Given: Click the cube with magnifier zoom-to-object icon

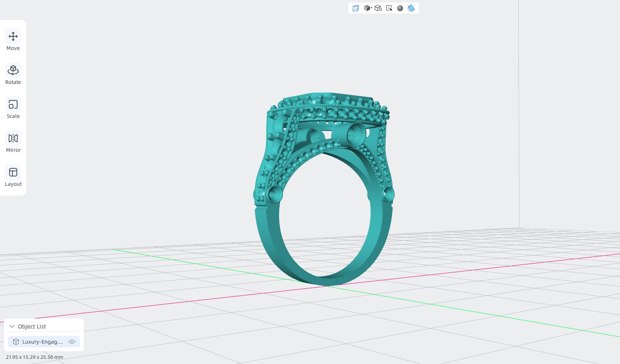Looking at the screenshot, I should point(378,8).
